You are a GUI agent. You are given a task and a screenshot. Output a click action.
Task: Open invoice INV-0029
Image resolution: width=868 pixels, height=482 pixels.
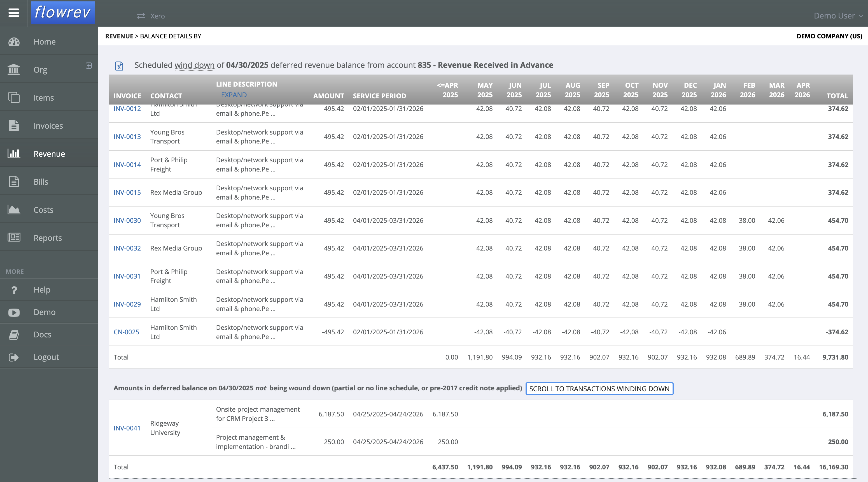pyautogui.click(x=127, y=304)
